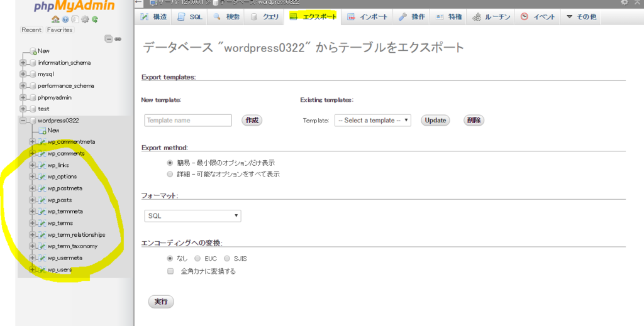The width and height of the screenshot is (644, 326).
Task: Reload navigation panel with green arrow
Action: coord(95,19)
